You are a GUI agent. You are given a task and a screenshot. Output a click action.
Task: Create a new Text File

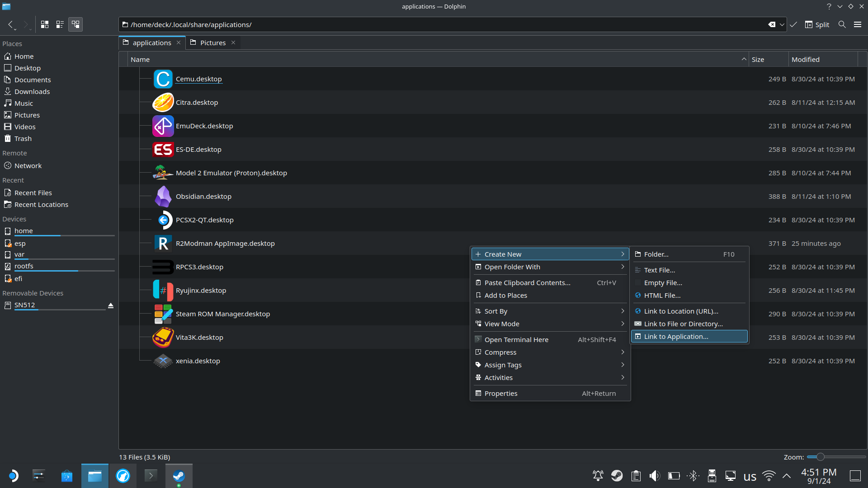pos(689,270)
